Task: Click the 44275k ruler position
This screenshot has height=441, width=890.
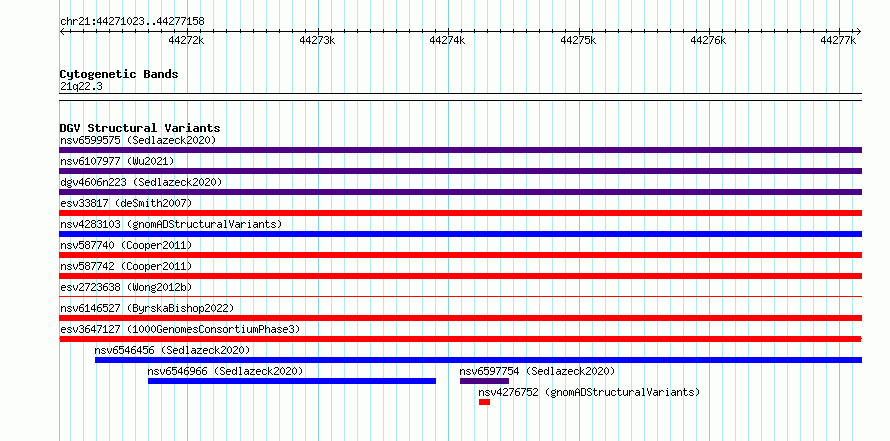Action: [578, 40]
